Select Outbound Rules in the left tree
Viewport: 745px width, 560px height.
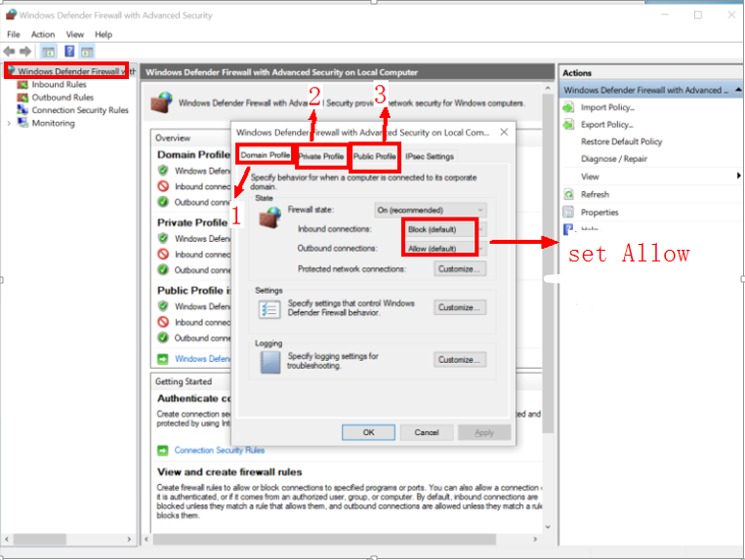[x=62, y=98]
